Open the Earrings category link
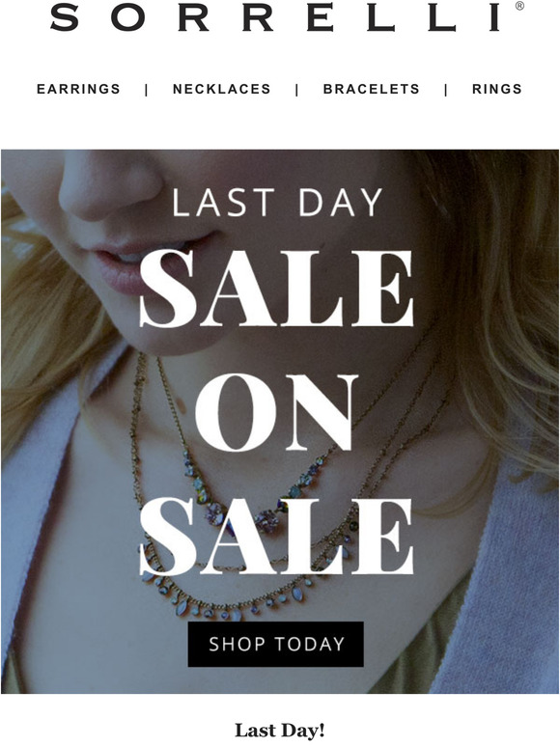The image size is (560, 747). pos(78,89)
